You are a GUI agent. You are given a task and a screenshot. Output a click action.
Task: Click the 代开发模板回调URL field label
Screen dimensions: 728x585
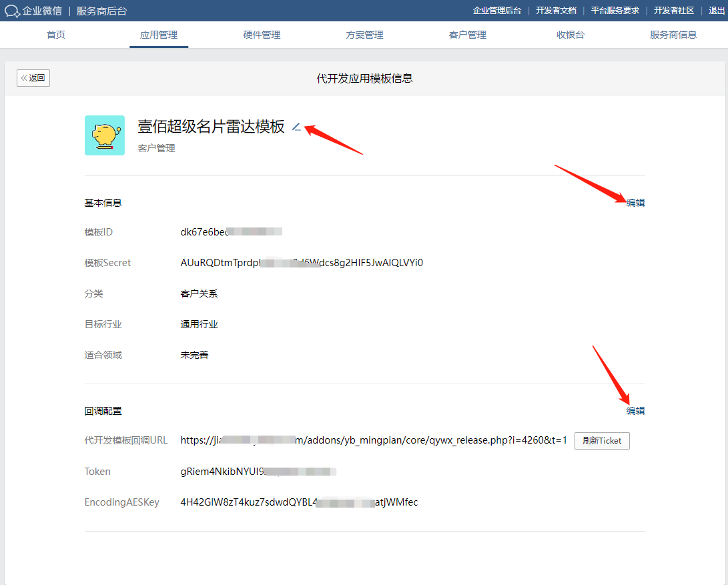pos(126,441)
